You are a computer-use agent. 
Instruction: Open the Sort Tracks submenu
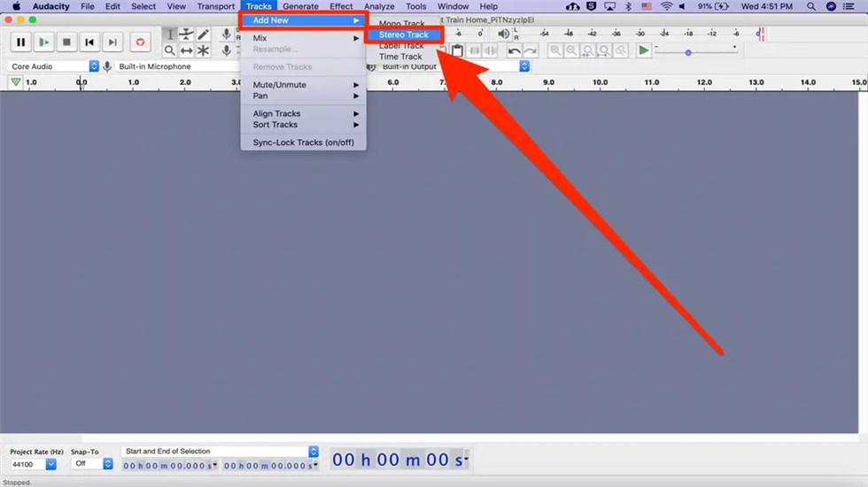303,125
